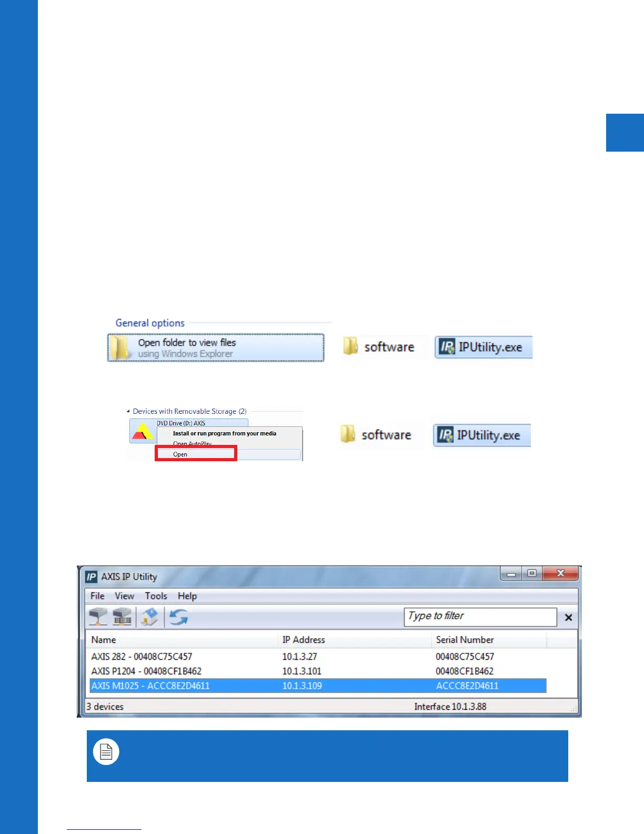Select row AXIS 282 - 00408C75C457
This screenshot has height=834, width=644.
click(x=318, y=657)
